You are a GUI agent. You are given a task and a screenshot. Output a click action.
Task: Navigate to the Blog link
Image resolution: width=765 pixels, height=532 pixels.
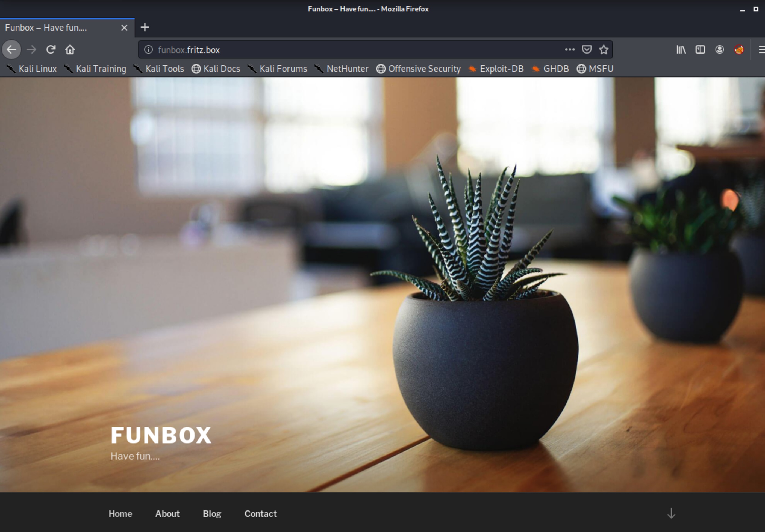(x=212, y=514)
